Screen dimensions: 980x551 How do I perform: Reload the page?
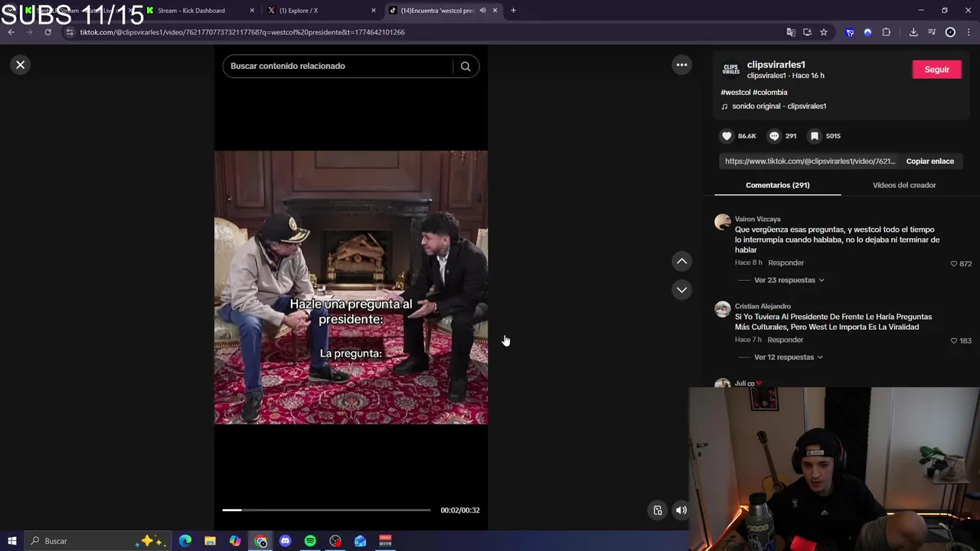[47, 32]
